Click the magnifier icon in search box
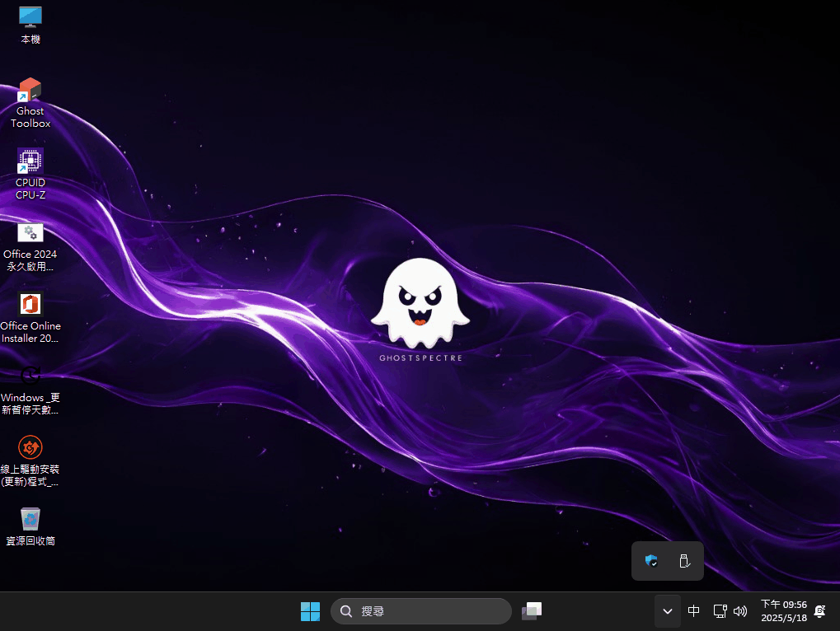Screen dimensions: 840x631 point(346,611)
